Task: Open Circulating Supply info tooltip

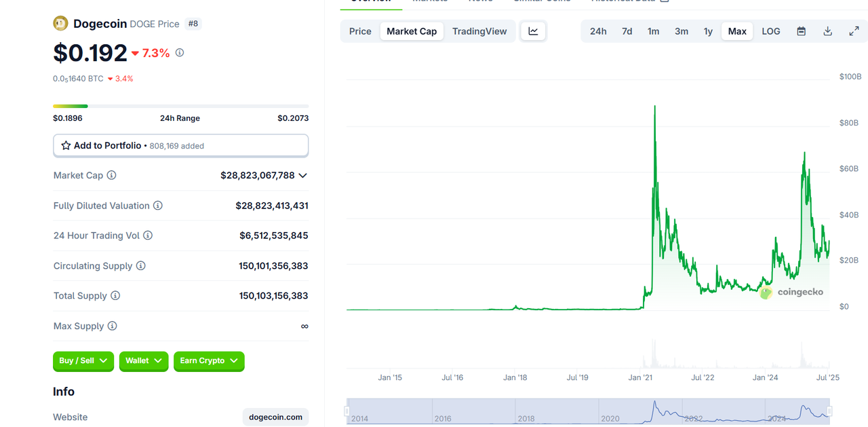Action: point(140,265)
